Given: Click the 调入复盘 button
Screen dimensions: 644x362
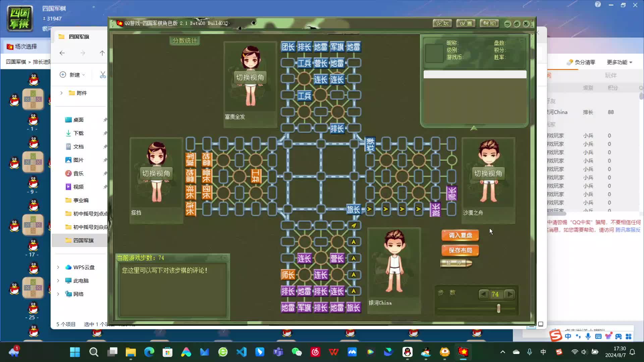Looking at the screenshot, I should click(x=460, y=235).
